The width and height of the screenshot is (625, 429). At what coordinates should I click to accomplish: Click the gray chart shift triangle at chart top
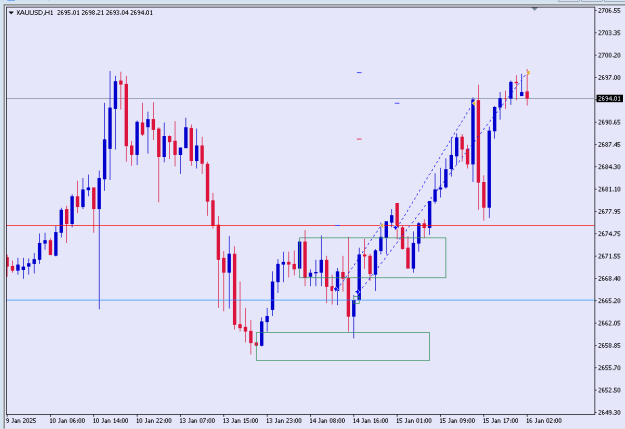click(535, 9)
